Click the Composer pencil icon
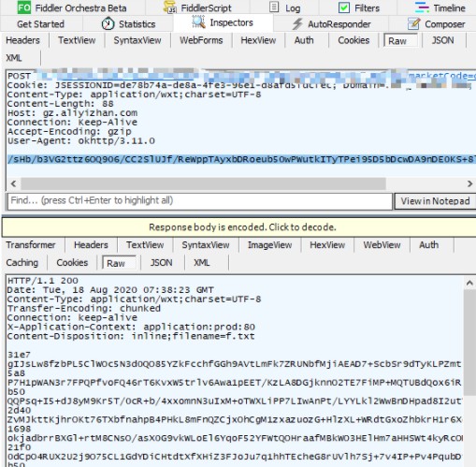This screenshot has width=476, height=467. (x=413, y=23)
